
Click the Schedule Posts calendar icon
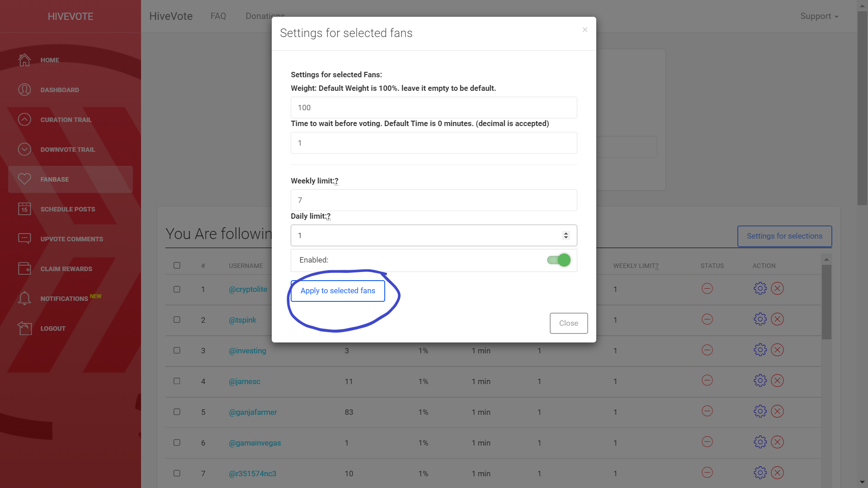click(24, 209)
